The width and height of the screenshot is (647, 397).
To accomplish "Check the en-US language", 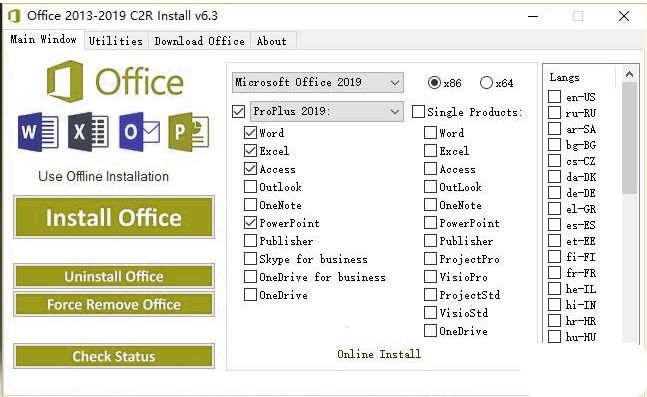I will pos(554,97).
